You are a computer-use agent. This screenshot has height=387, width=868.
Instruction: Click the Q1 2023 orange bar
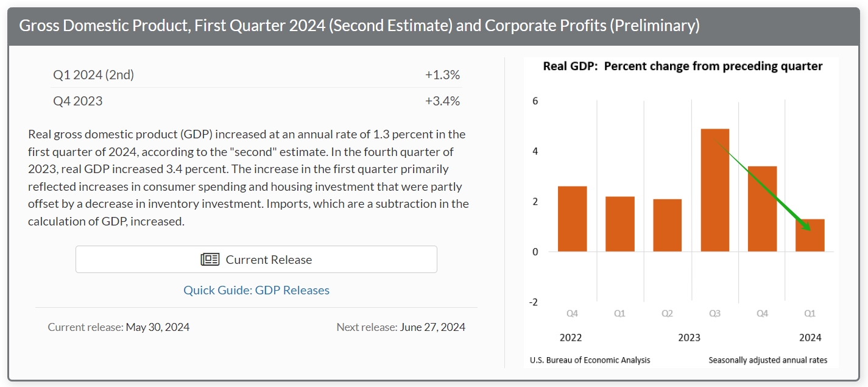620,224
